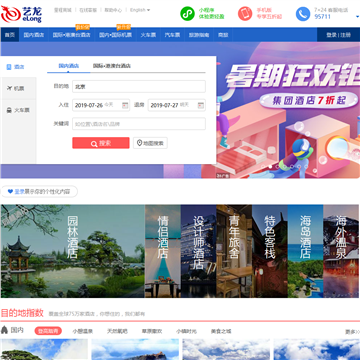Open the 在线客服 online support link
Image resolution: width=360 pixels, height=360 pixels.
tap(88, 10)
